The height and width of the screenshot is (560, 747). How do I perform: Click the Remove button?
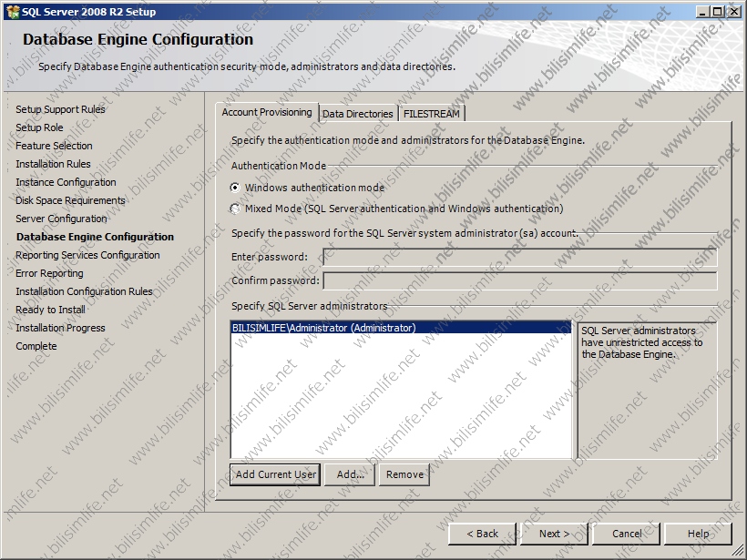(x=404, y=474)
